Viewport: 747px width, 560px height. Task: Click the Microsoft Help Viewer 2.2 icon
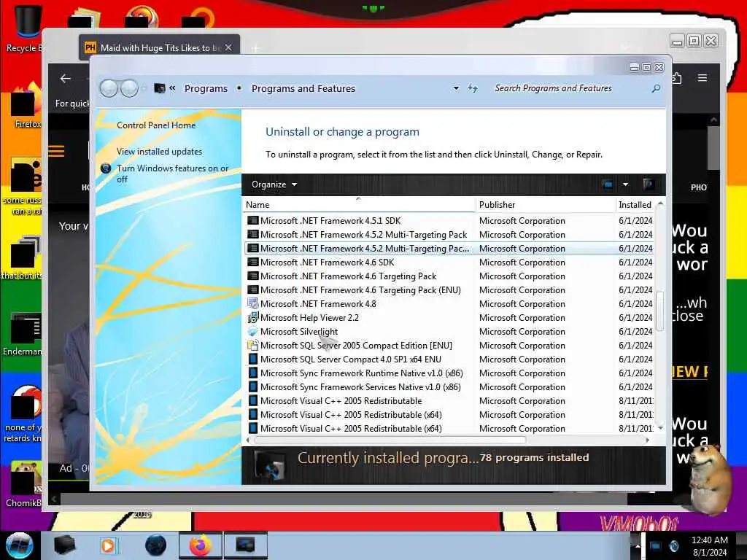click(253, 318)
